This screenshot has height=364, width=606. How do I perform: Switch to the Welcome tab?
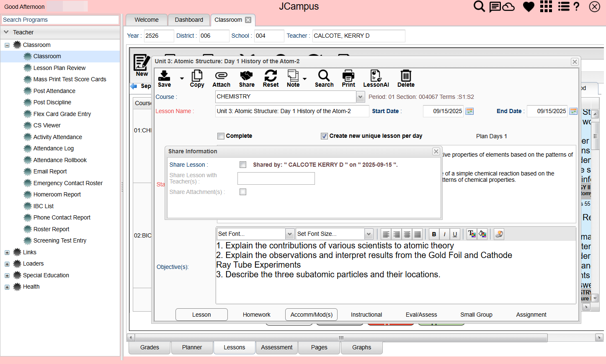tap(147, 20)
